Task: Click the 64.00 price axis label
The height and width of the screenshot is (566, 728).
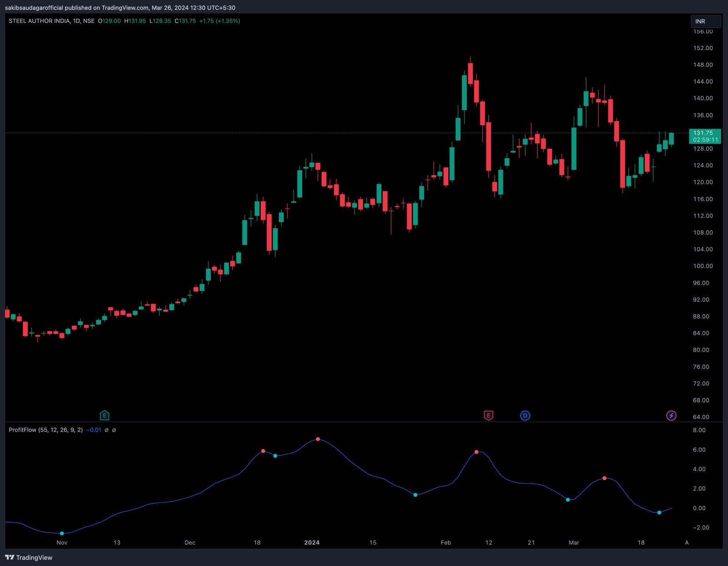Action: [701, 417]
